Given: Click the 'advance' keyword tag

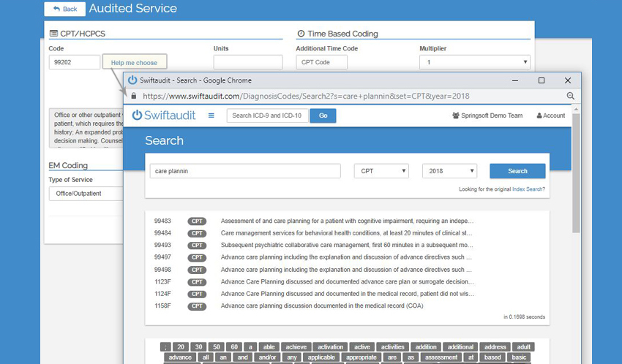Looking at the screenshot, I should (x=180, y=357).
